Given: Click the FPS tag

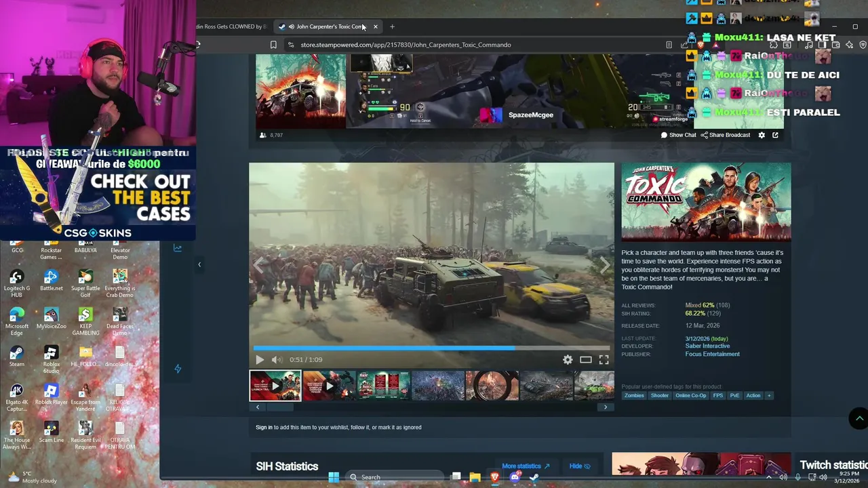Looking at the screenshot, I should coord(718,395).
